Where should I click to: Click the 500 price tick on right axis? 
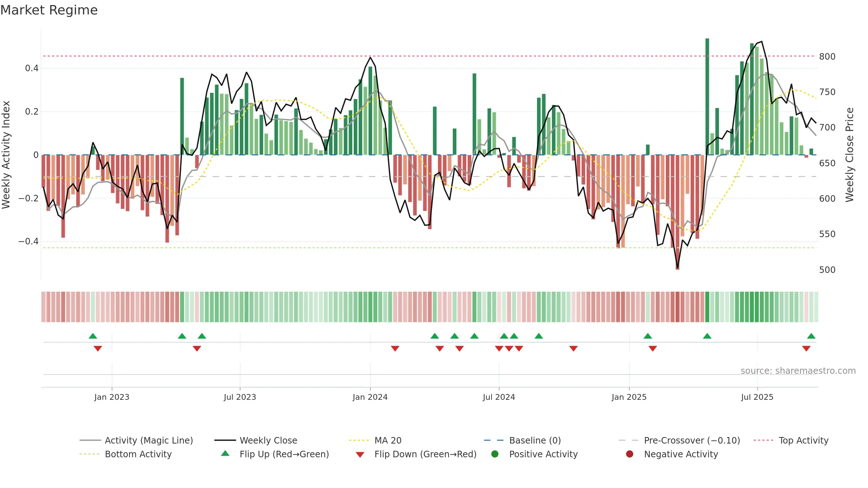(x=827, y=270)
